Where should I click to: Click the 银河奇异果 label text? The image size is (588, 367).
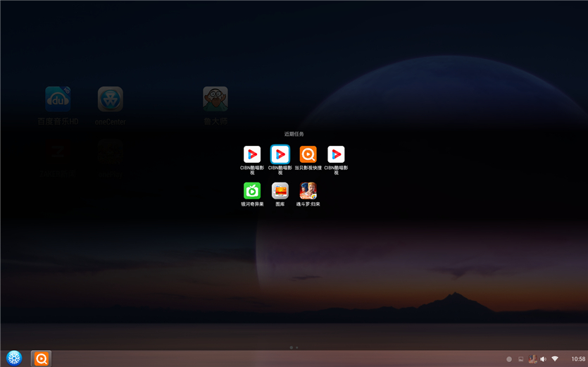pos(252,204)
